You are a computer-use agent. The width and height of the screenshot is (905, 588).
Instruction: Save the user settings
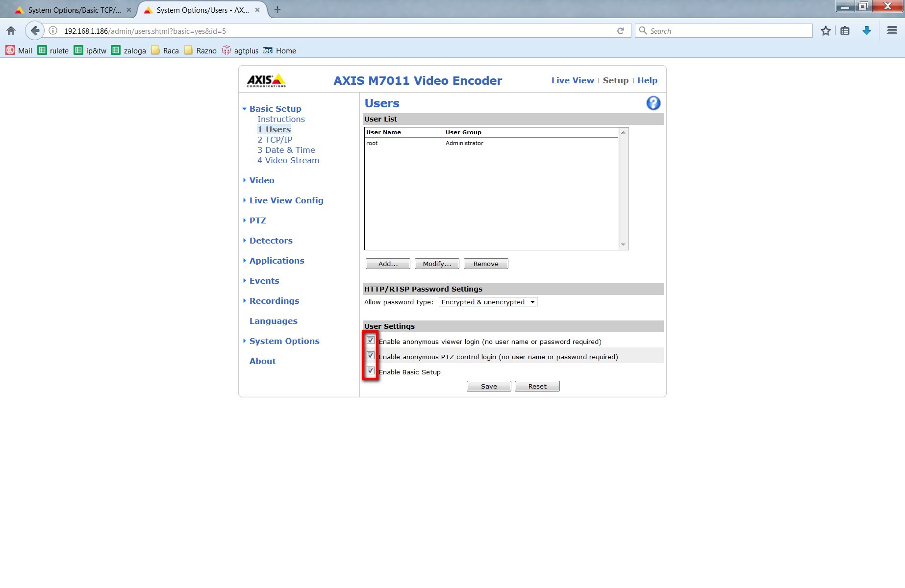point(489,386)
